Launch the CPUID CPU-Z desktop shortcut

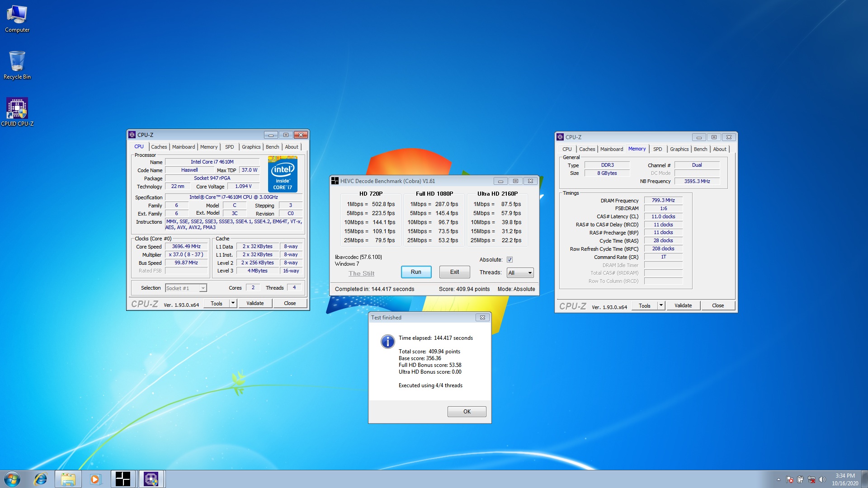click(x=17, y=112)
